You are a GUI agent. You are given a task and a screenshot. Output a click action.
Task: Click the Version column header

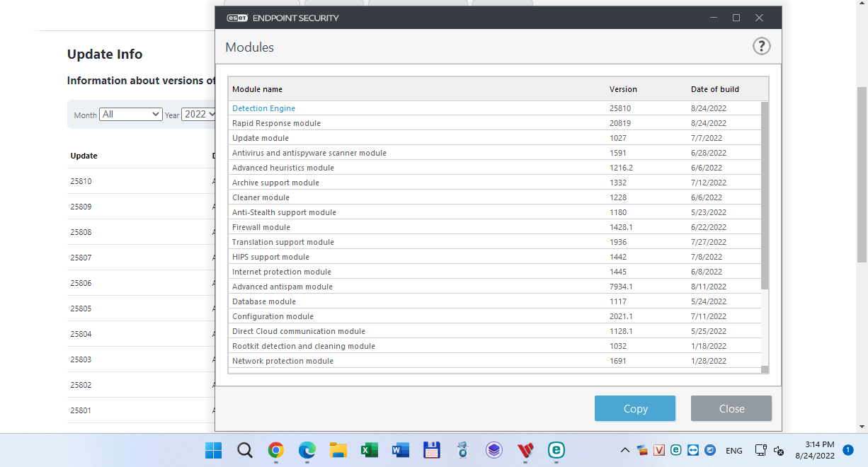pyautogui.click(x=623, y=89)
